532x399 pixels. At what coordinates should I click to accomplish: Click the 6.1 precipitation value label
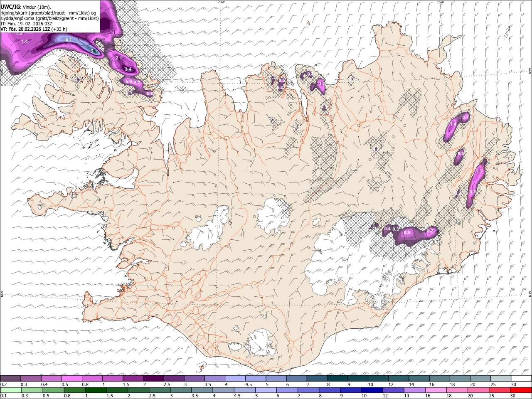click(69, 39)
